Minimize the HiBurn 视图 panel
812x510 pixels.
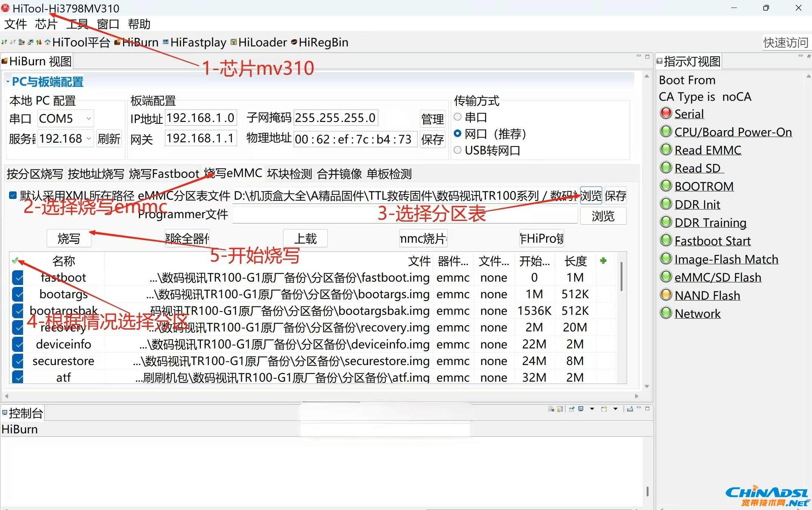[639, 56]
